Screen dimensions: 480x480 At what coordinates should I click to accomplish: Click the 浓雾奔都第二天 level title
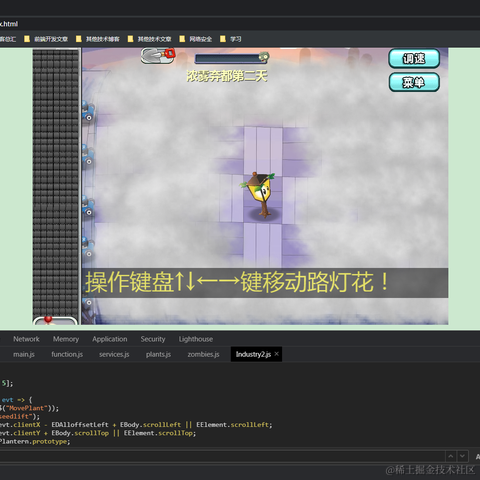[x=227, y=76]
